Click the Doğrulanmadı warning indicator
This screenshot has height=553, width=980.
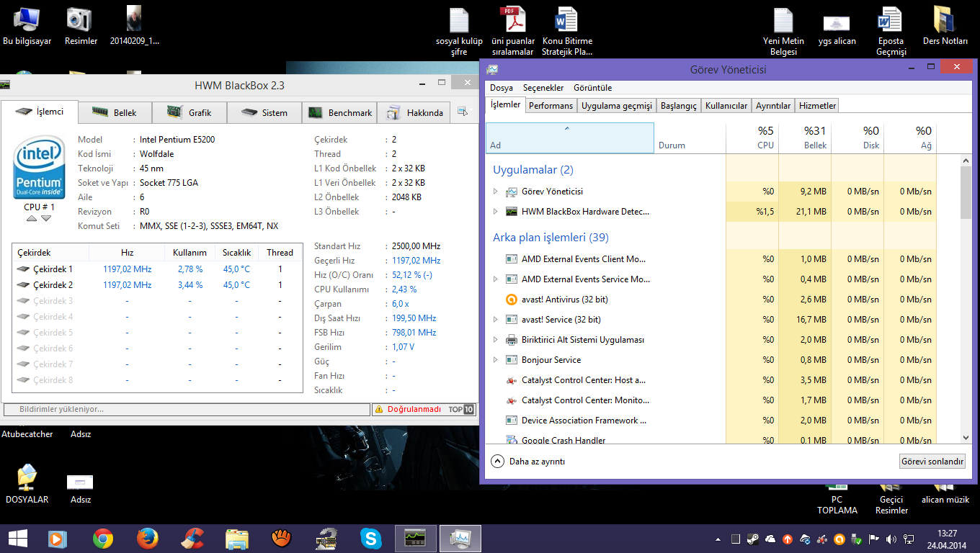[409, 409]
